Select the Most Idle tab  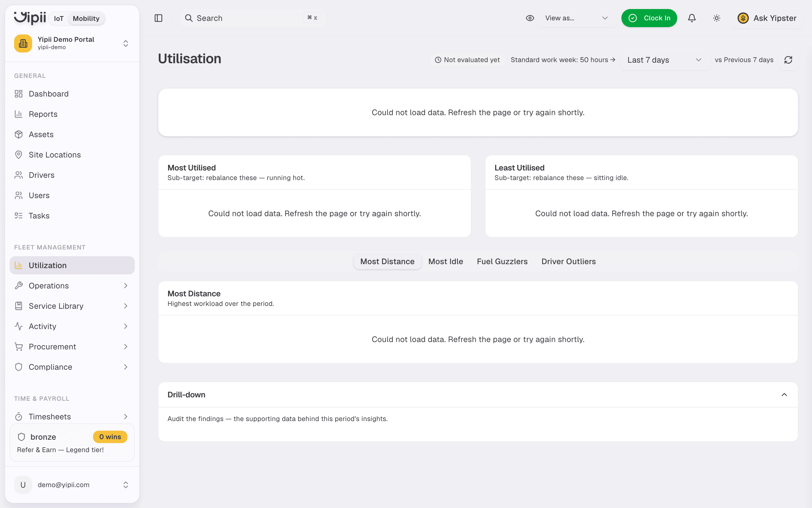(x=445, y=261)
